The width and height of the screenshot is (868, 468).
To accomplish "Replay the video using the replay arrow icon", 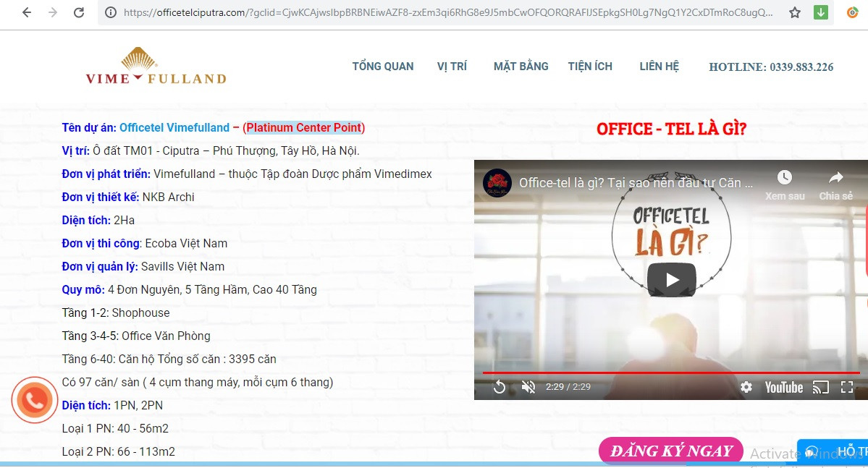I will [x=499, y=387].
